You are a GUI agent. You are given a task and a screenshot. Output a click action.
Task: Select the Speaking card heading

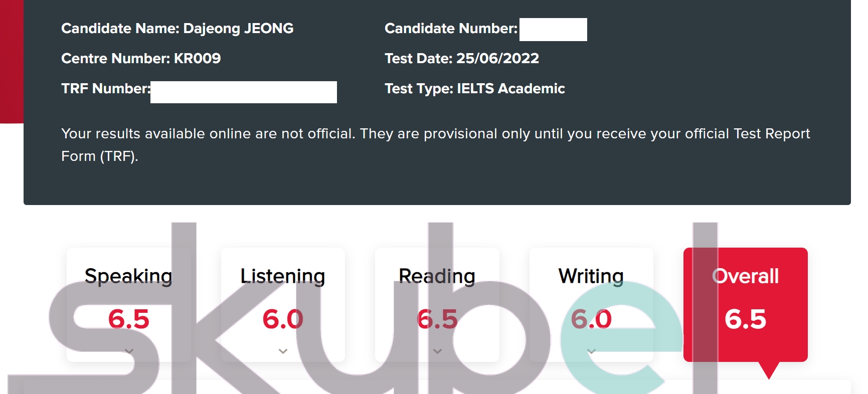(128, 276)
